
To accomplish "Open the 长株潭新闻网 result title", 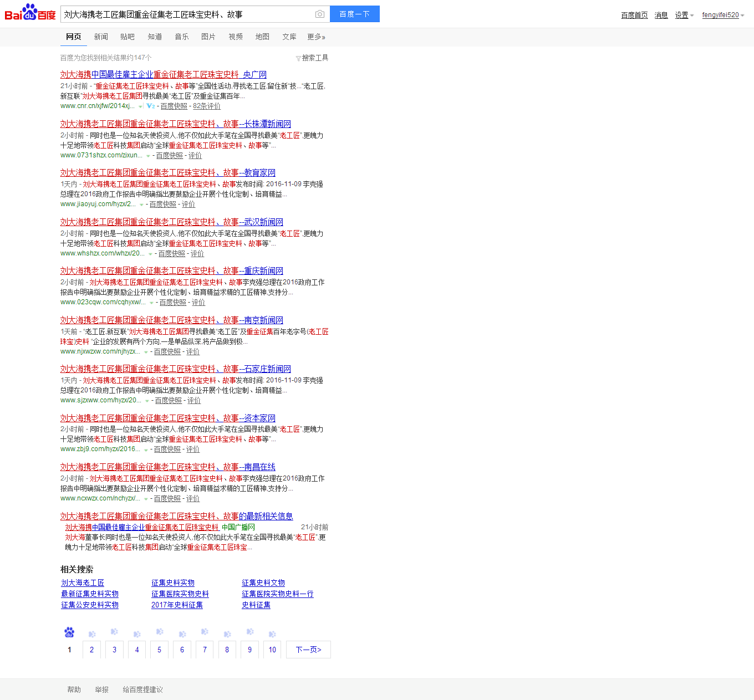I will click(176, 124).
